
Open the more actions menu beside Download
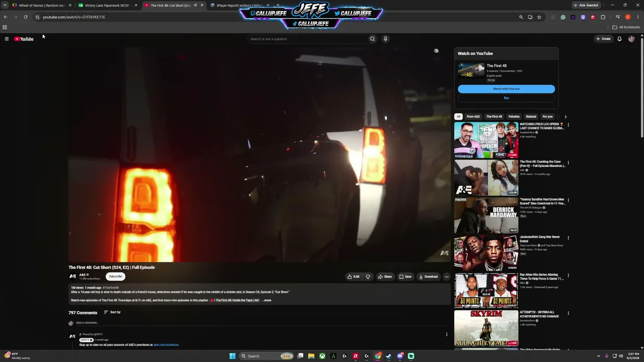point(446,277)
